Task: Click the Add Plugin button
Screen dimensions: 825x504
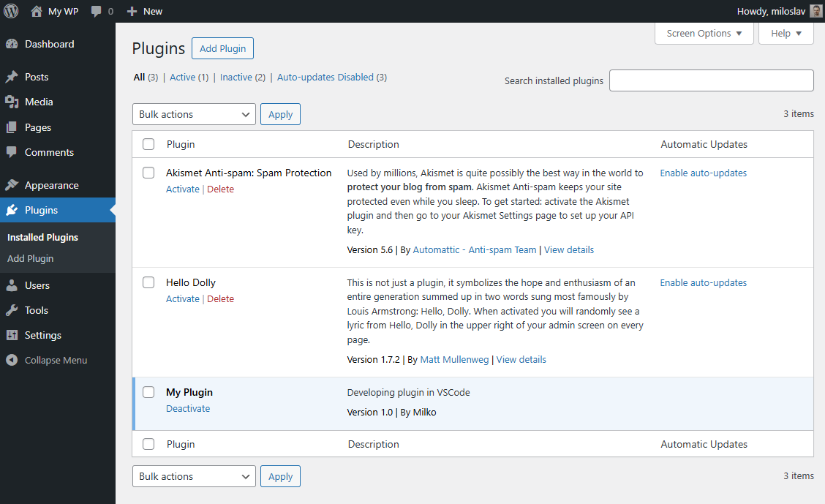Action: 222,48
